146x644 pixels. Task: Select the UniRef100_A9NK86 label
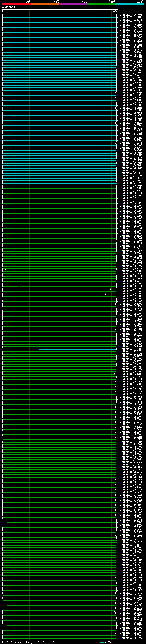[131, 309]
